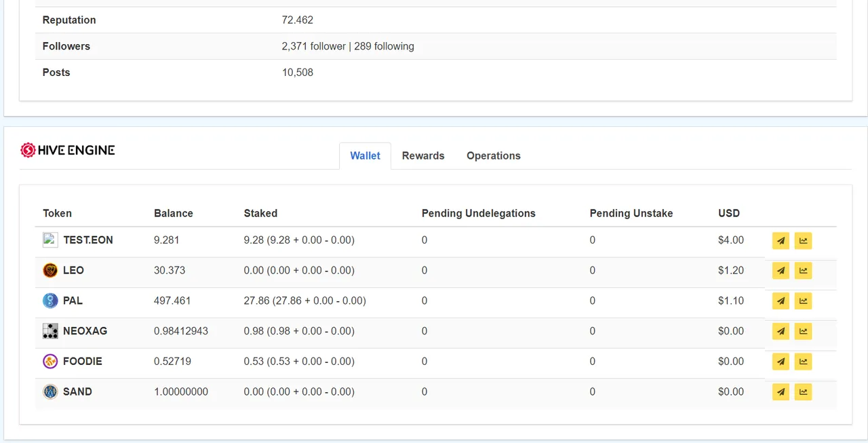868x443 pixels.
Task: Click the send icon for FOODIE
Action: 781,362
